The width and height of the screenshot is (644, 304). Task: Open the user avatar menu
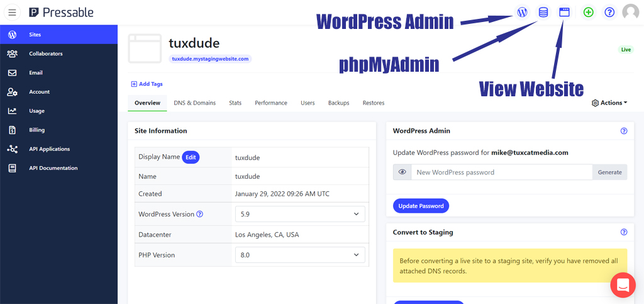(x=630, y=13)
